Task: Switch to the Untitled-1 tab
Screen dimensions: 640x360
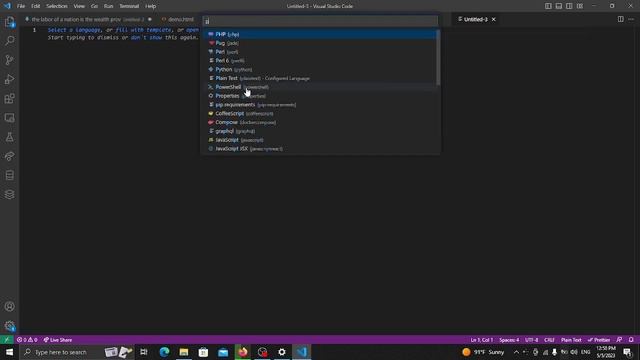Action: point(476,19)
